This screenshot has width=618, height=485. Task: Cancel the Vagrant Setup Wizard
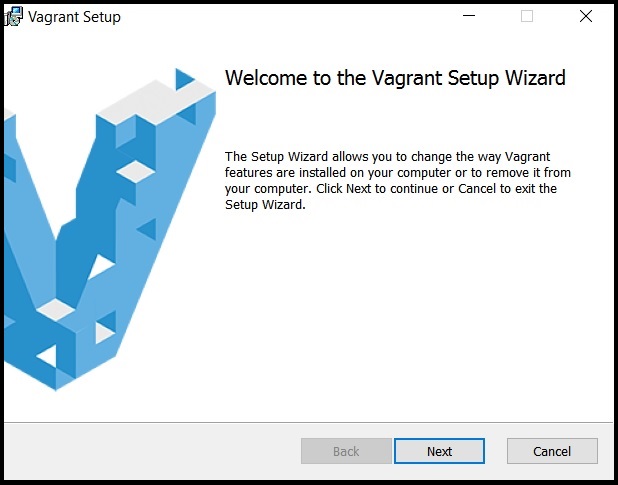[552, 451]
